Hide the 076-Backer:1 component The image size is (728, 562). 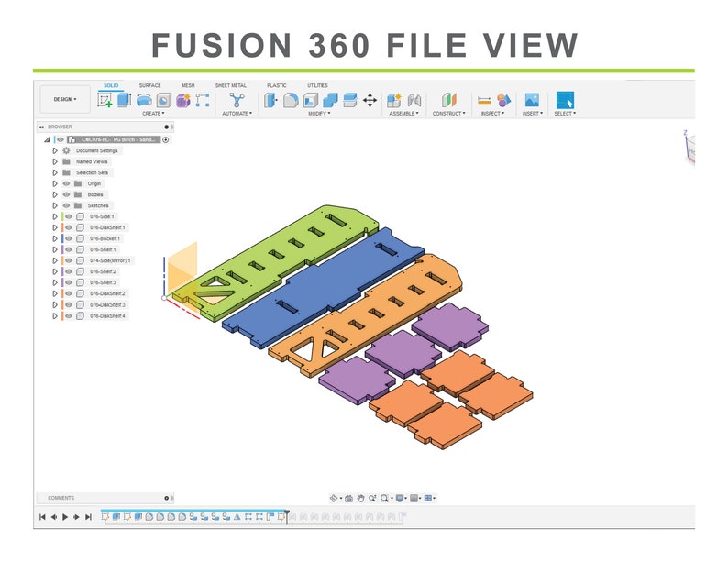point(69,238)
